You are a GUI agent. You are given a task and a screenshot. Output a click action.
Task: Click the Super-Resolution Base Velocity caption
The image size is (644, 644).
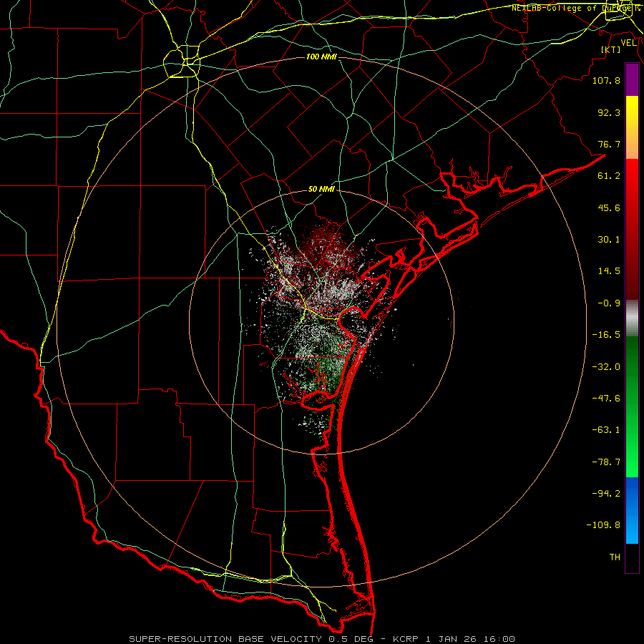click(x=321, y=639)
